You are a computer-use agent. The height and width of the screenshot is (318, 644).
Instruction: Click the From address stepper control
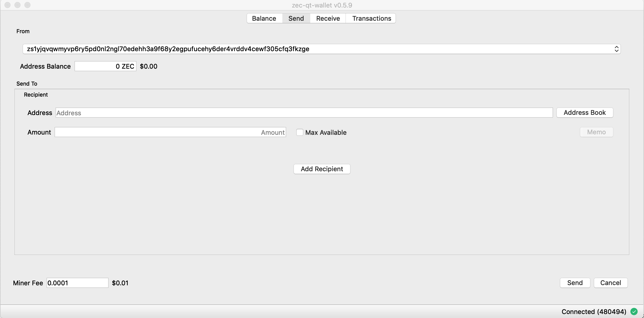pyautogui.click(x=617, y=49)
